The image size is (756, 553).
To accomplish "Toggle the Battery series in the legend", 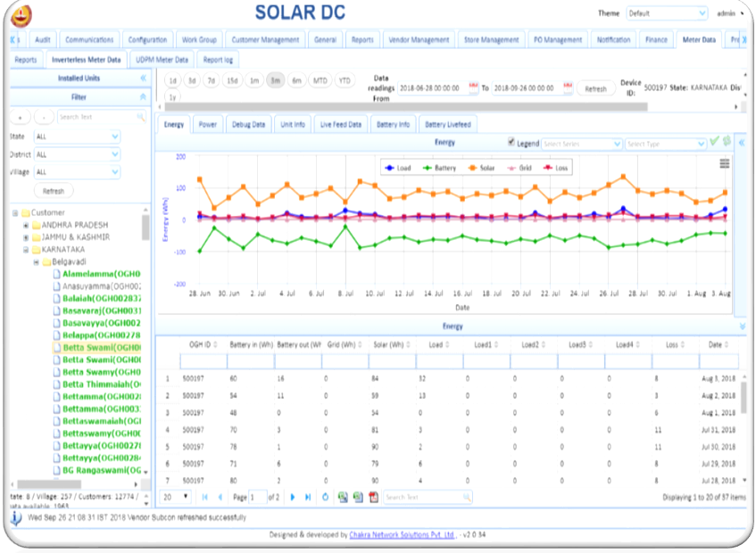I will (439, 168).
